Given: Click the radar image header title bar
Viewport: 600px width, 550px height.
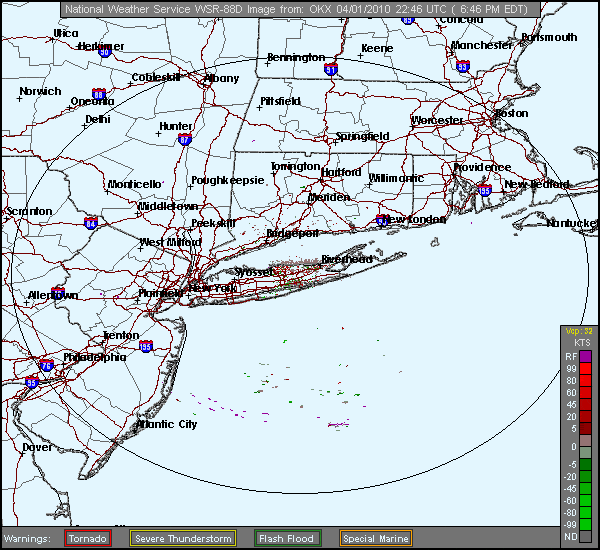Looking at the screenshot, I should point(300,9).
